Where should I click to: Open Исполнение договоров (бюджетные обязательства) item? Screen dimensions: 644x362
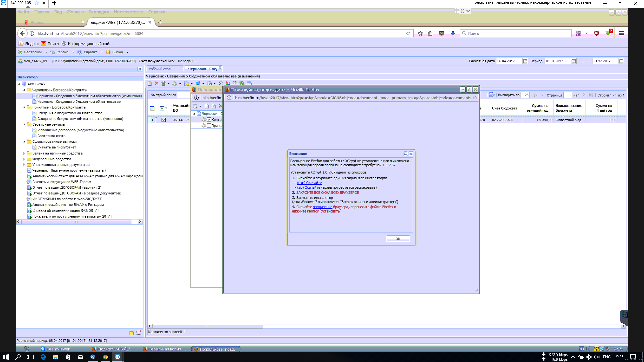click(x=80, y=130)
